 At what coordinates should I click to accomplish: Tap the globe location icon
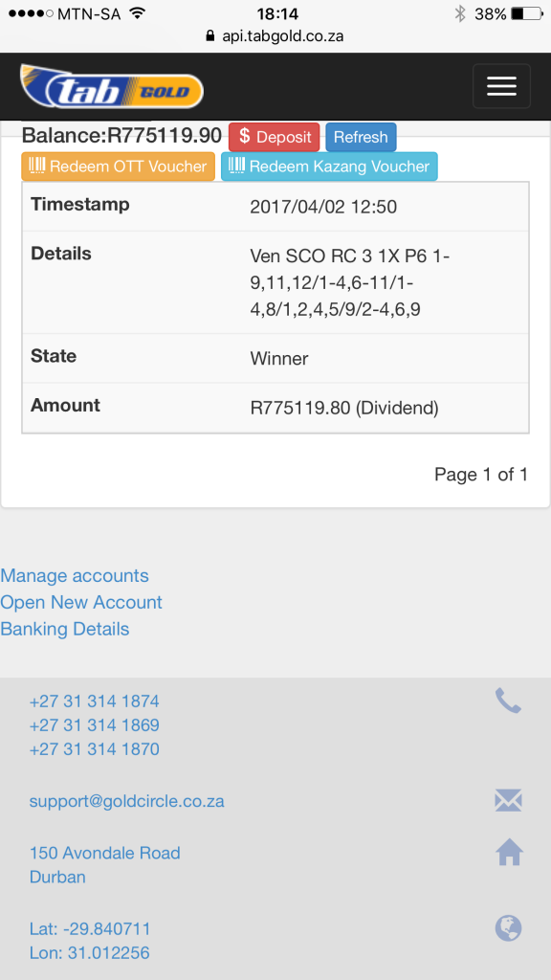click(508, 928)
